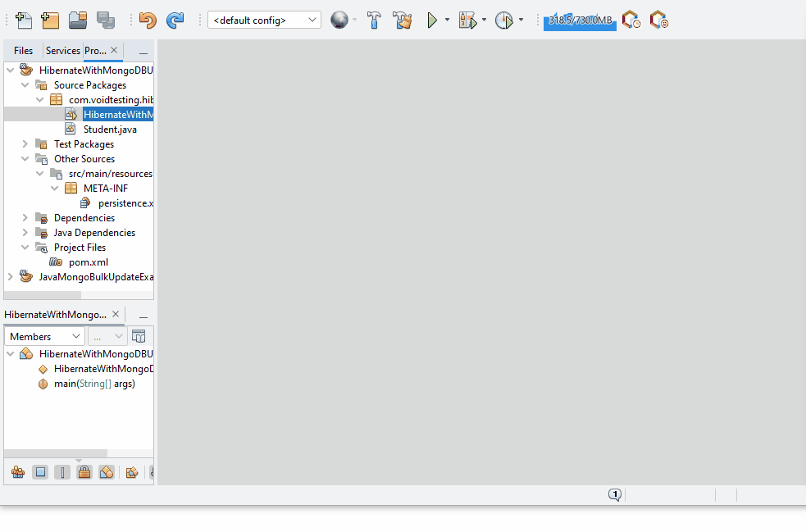Collapse the Other Sources node
The height and width of the screenshot is (532, 806).
(x=25, y=159)
